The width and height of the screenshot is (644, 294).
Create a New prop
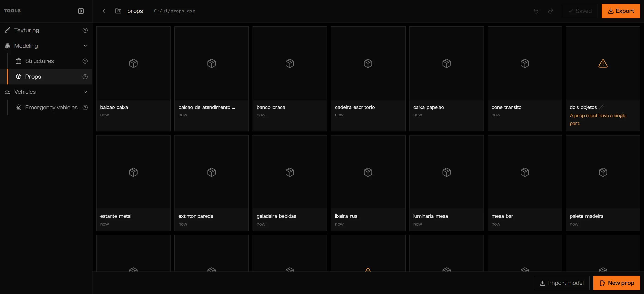point(617,283)
